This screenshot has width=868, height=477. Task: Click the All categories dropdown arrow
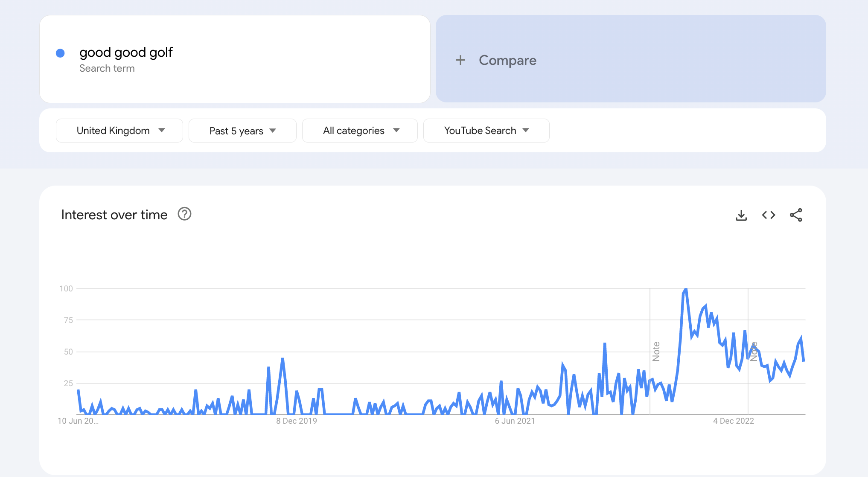[397, 131]
